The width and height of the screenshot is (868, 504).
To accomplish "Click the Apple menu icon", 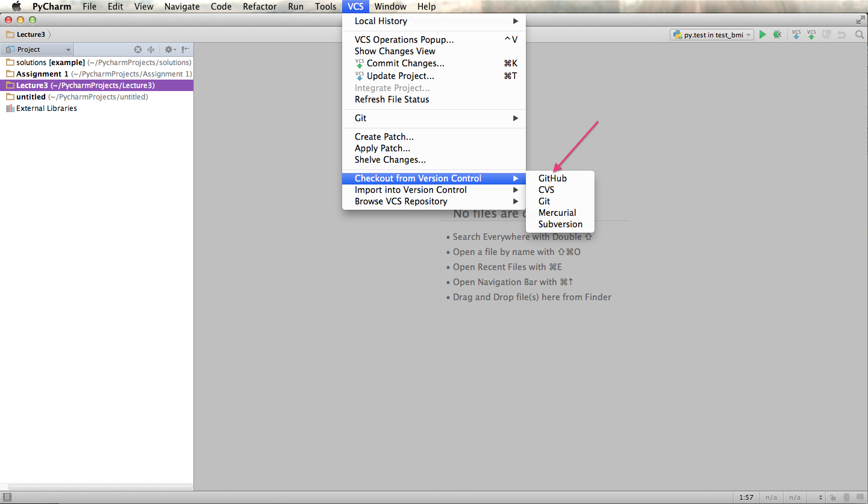I will [16, 7].
